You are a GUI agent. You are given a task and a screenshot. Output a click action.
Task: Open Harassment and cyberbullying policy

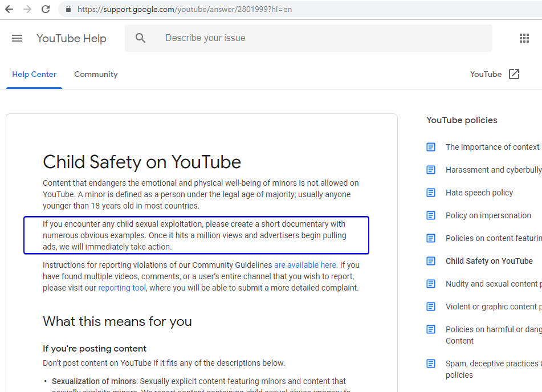(494, 170)
